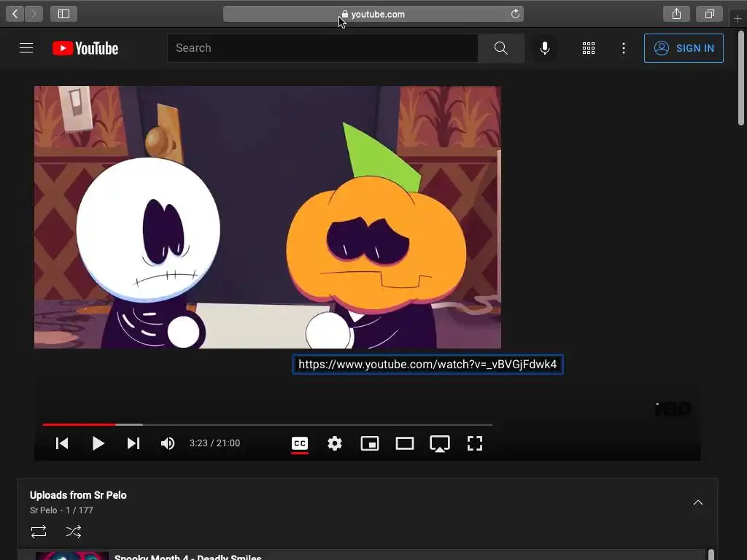This screenshot has height=560, width=747.
Task: Open YouTube settings three-dot menu
Action: click(x=624, y=48)
